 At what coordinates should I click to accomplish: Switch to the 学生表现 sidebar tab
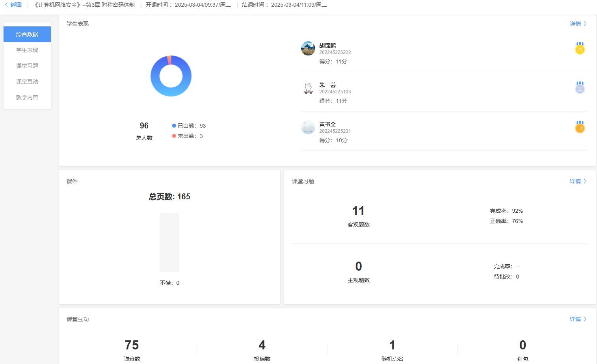27,50
